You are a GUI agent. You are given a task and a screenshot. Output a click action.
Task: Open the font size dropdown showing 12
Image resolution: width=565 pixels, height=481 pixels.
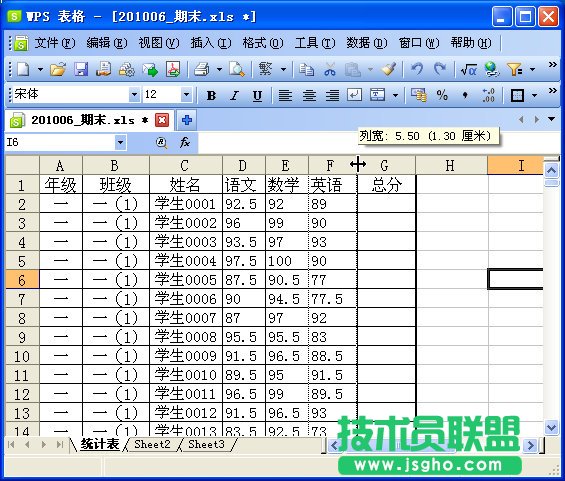[186, 95]
